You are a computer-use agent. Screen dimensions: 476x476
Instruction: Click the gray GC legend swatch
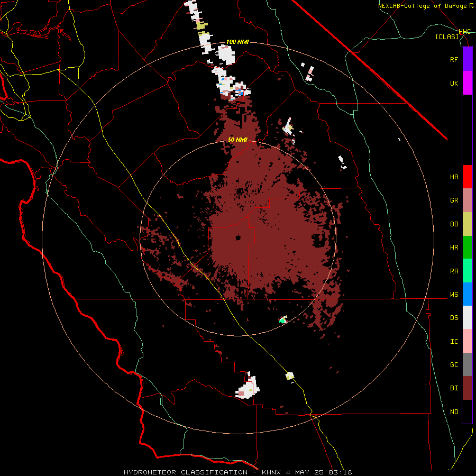467,364
